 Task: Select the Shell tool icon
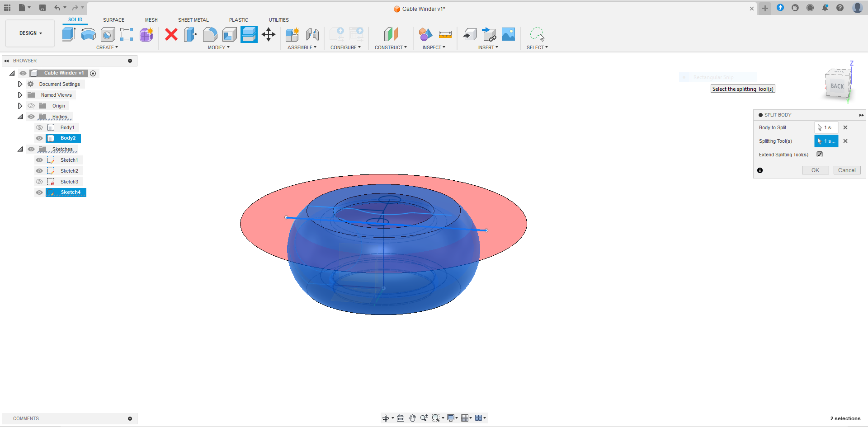click(229, 34)
